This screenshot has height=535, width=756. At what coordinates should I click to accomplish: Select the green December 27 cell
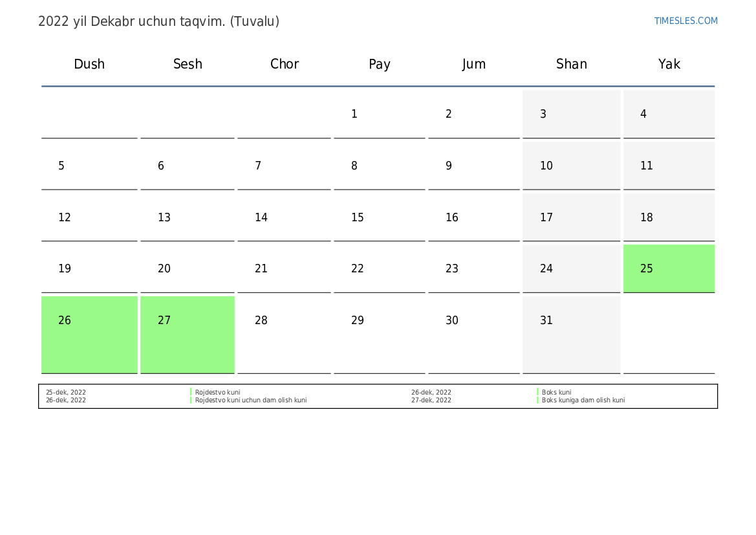pyautogui.click(x=188, y=334)
